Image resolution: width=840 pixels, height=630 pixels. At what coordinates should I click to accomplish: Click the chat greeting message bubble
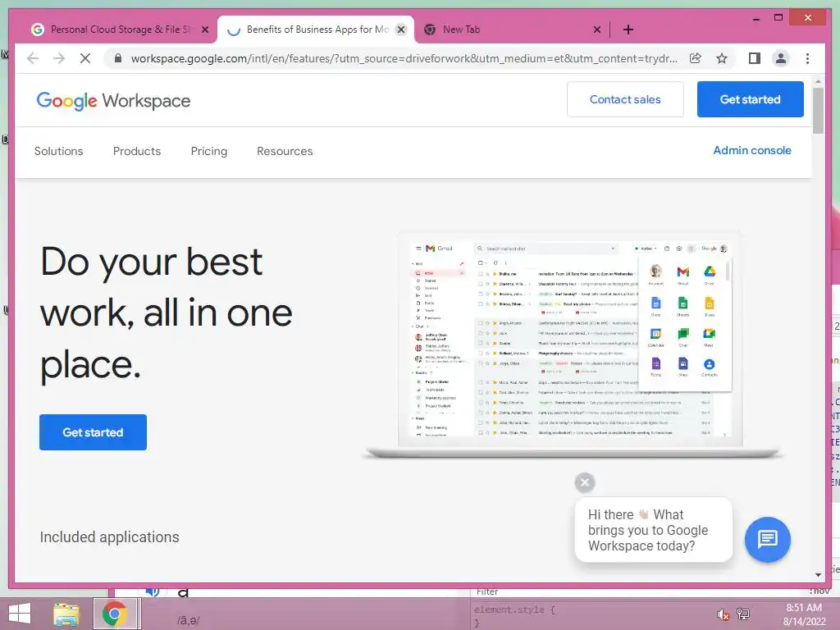(x=654, y=530)
